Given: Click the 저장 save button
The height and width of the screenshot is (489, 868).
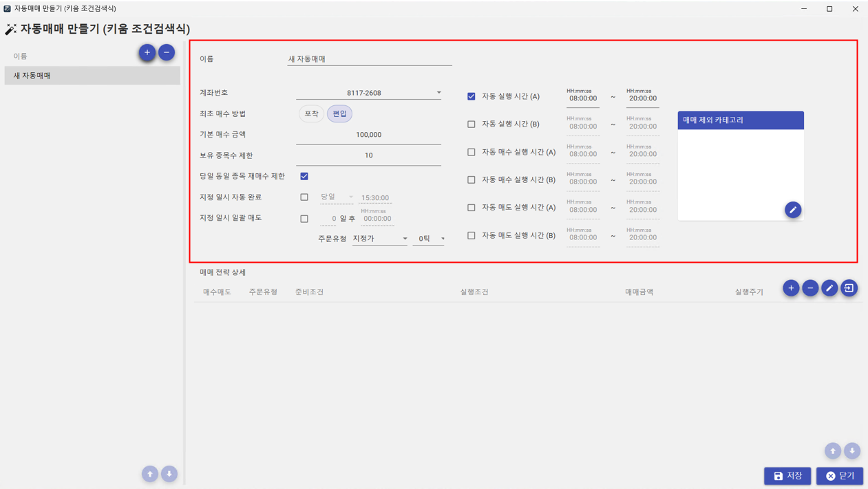Looking at the screenshot, I should (x=787, y=476).
